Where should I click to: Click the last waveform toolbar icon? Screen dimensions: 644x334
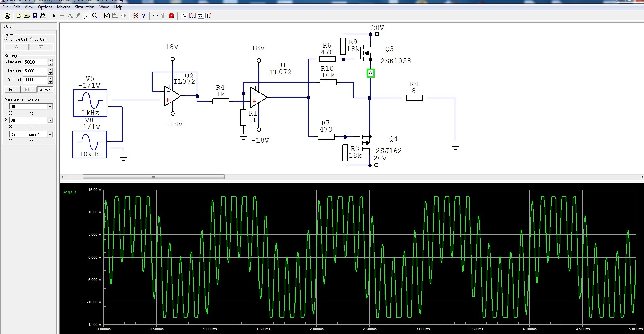tap(209, 16)
